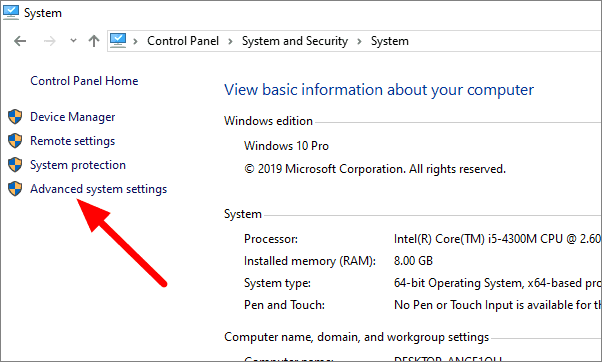Screen dimensions: 602x362
Task: Expand chevron after Control Panel breadcrumb
Action: (230, 41)
